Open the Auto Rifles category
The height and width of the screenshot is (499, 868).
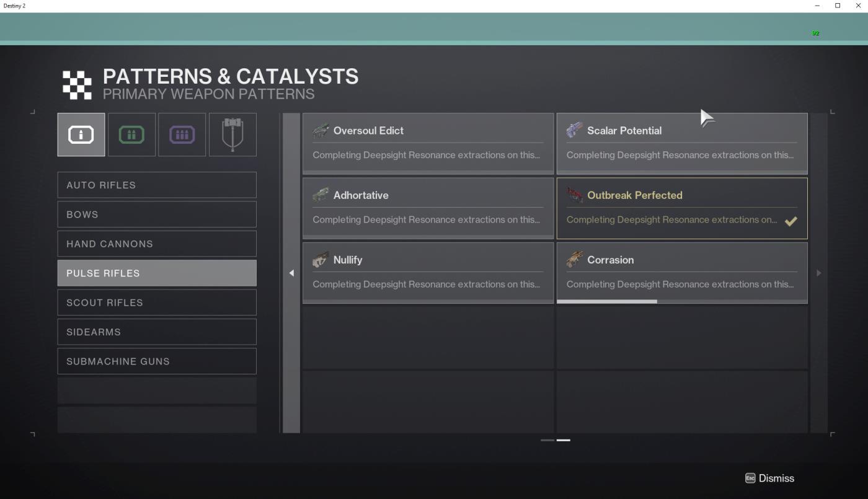click(157, 185)
